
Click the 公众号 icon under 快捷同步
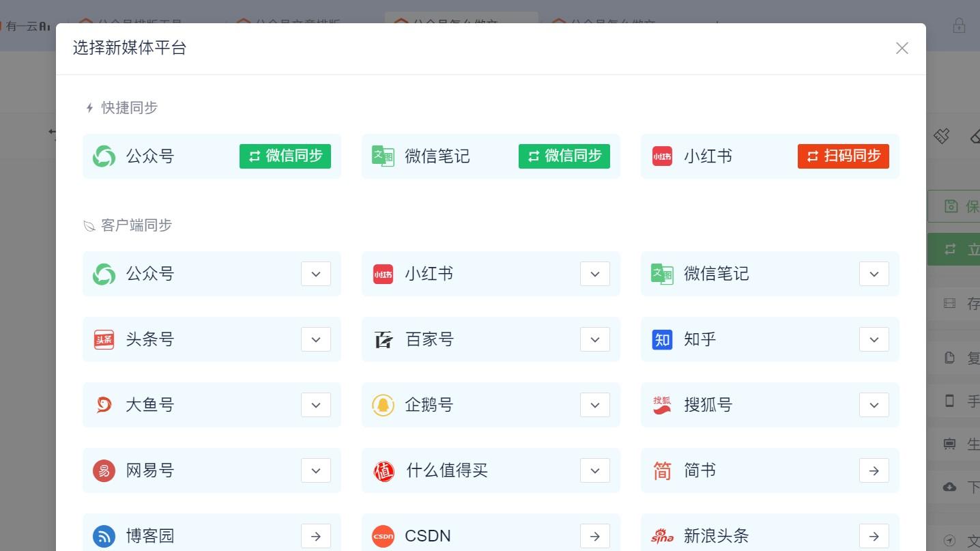104,156
